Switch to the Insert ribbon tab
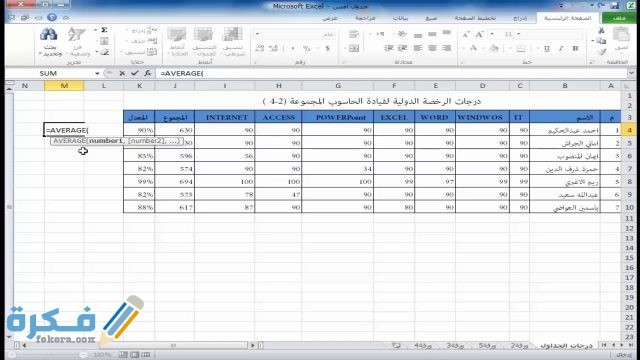The height and width of the screenshot is (360, 640). pyautogui.click(x=520, y=18)
